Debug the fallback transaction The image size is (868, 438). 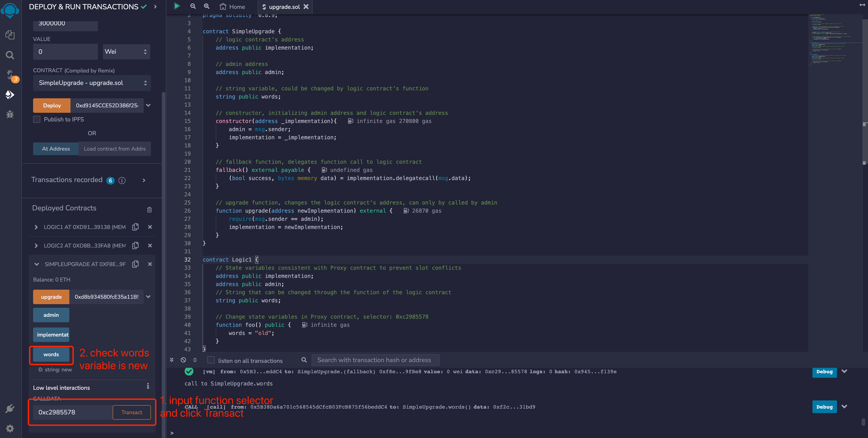(824, 372)
